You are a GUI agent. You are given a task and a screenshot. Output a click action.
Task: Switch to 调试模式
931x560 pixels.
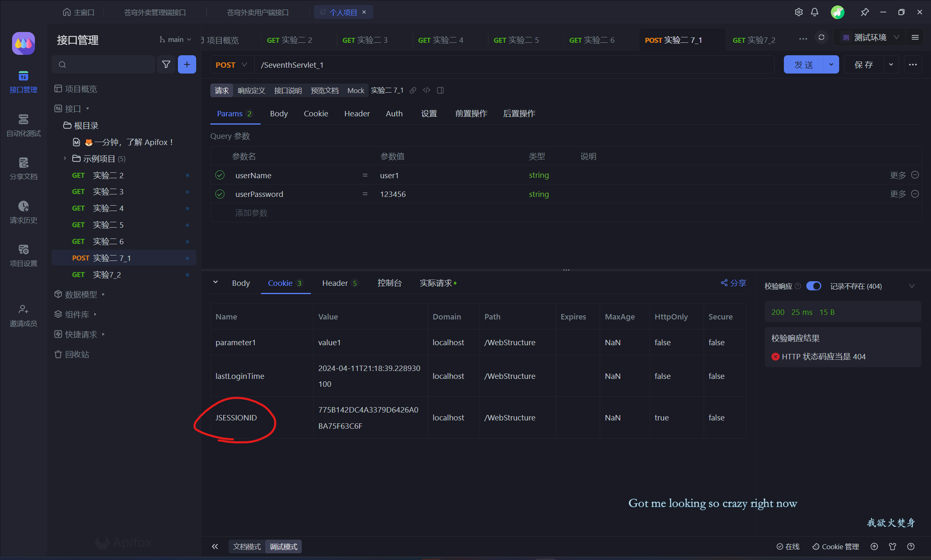pos(283,546)
